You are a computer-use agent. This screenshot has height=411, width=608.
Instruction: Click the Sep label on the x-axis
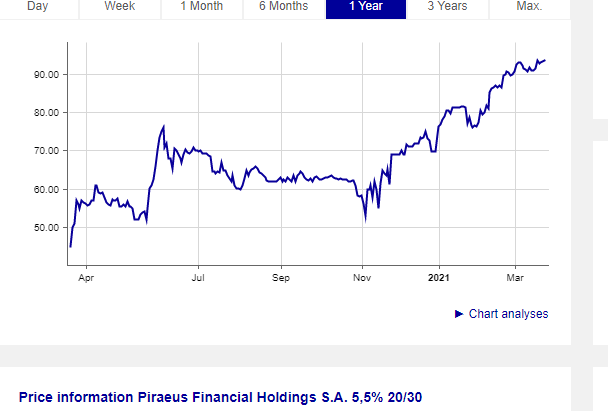point(281,277)
